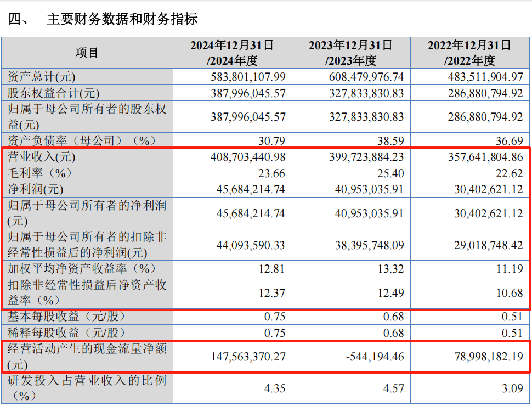Select the 研发投入占营业收入的比例 value 4.35

point(274,388)
